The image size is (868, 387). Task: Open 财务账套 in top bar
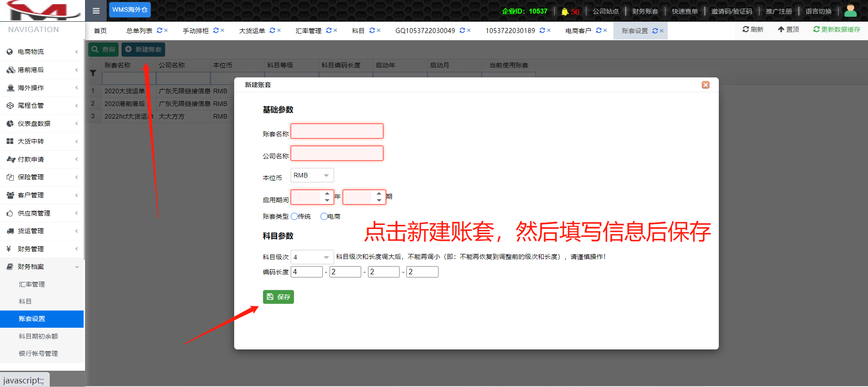pyautogui.click(x=645, y=11)
